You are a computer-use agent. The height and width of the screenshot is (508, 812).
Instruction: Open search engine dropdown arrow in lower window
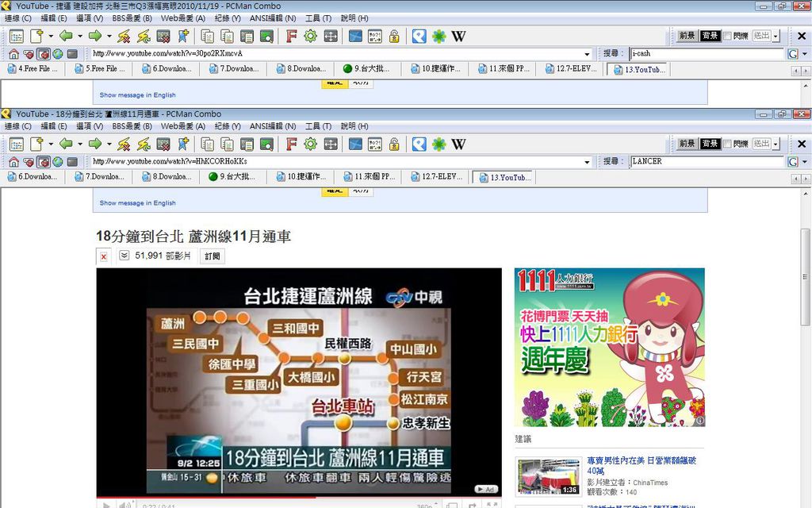[805, 162]
